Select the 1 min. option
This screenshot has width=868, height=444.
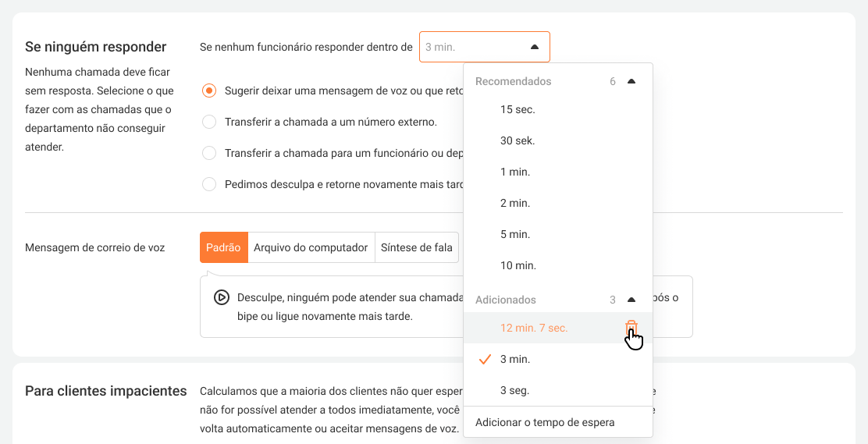click(515, 172)
